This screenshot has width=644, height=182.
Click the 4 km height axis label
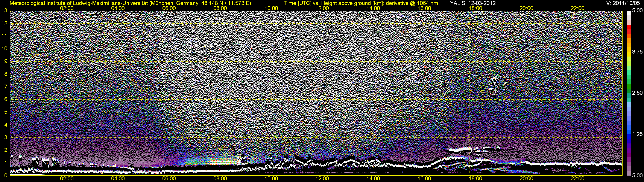click(x=6, y=125)
